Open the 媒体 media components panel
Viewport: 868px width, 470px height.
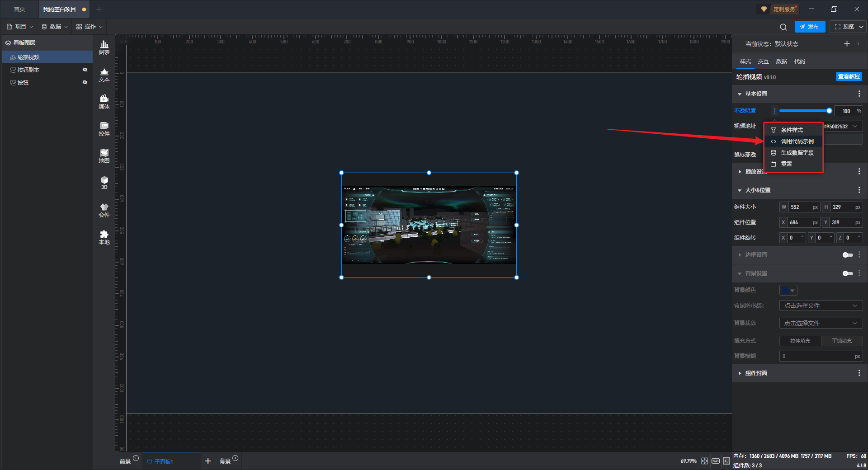pos(104,102)
